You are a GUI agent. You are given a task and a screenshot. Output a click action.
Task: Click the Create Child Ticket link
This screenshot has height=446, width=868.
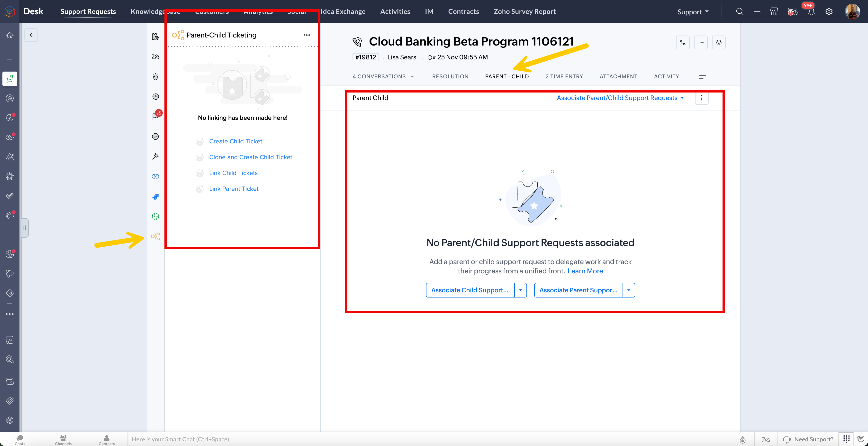click(x=235, y=141)
